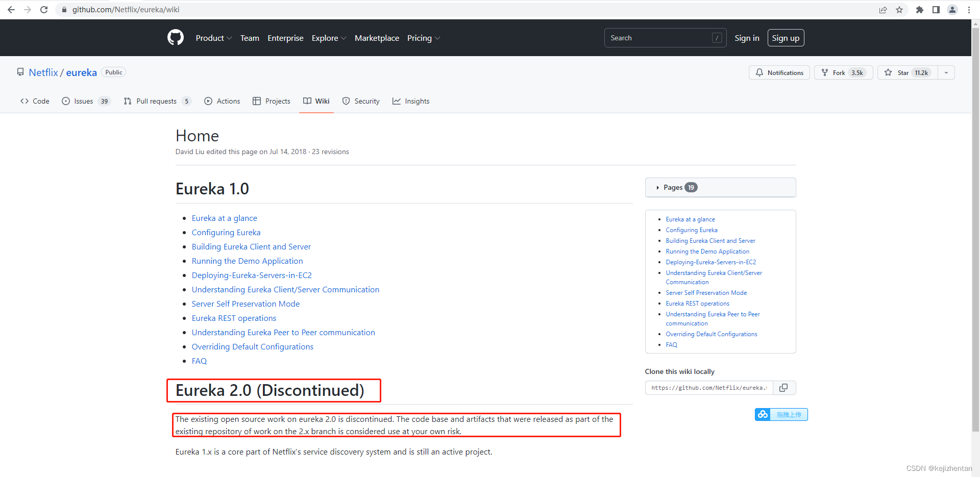Open sidebar Overriding Default Configurations link
The height and width of the screenshot is (477, 980).
tap(711, 334)
